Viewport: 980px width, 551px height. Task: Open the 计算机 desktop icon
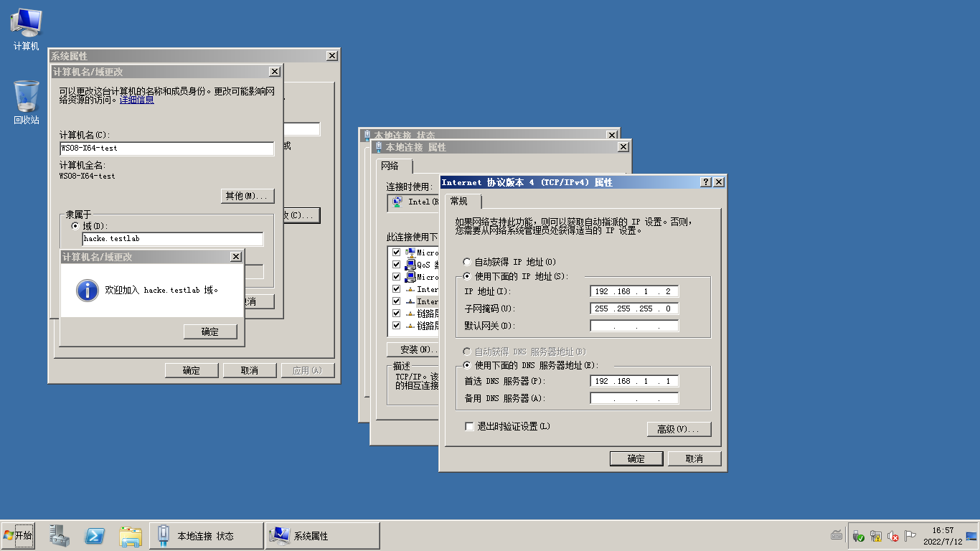pos(26,22)
